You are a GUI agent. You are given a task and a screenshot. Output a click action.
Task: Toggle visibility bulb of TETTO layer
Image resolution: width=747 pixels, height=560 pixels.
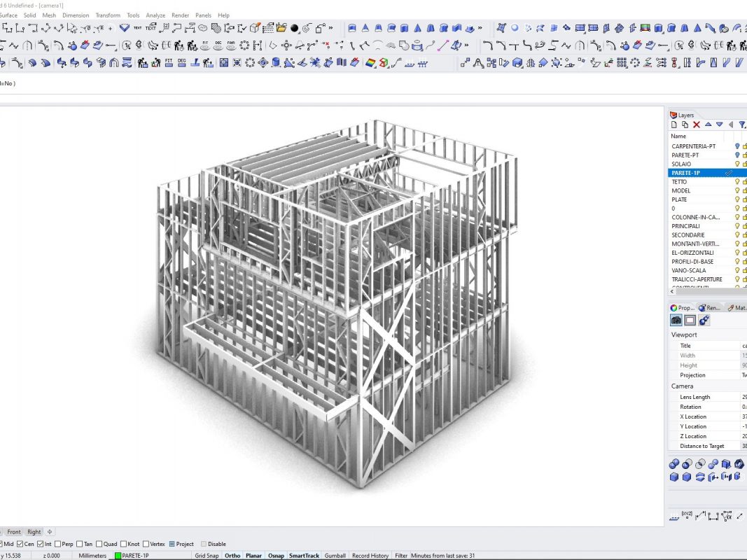coord(737,182)
